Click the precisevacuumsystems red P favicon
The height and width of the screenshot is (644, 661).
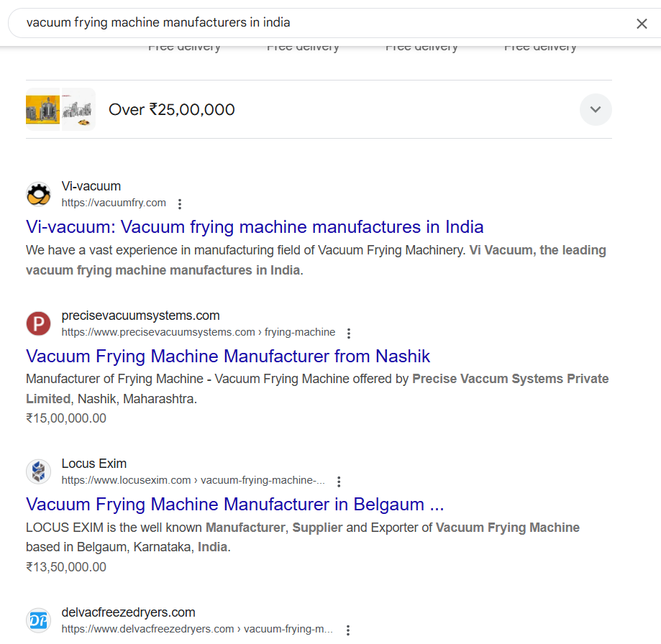click(38, 323)
